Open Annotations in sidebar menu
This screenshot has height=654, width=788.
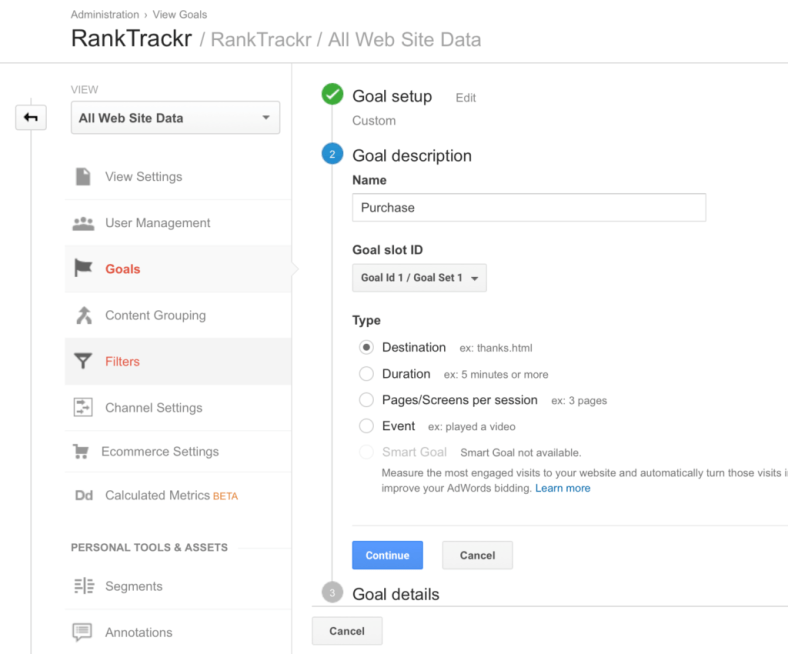click(x=138, y=632)
